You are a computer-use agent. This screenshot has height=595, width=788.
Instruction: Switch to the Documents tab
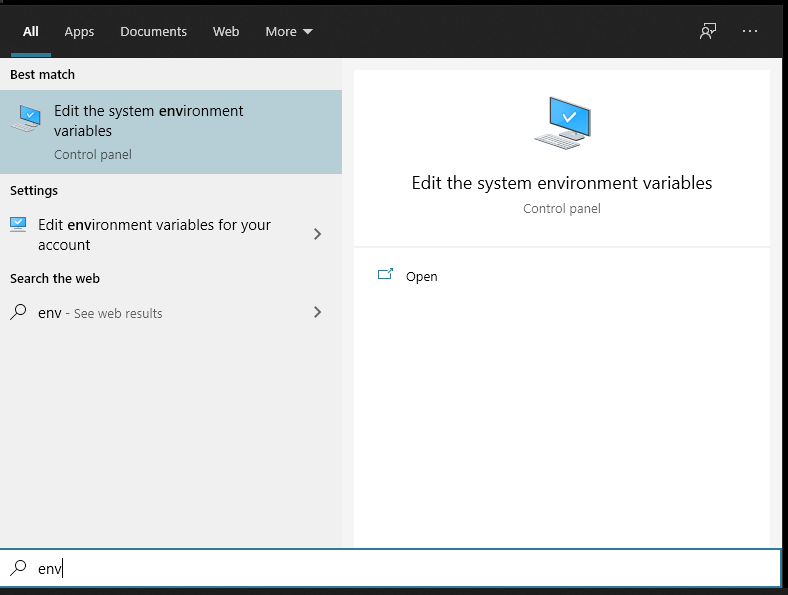[153, 31]
